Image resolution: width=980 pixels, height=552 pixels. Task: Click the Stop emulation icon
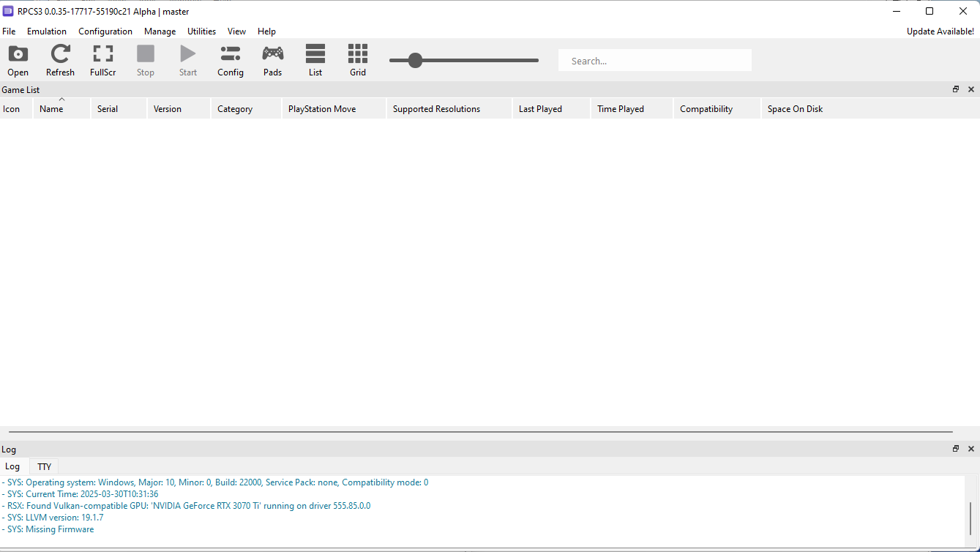click(146, 61)
